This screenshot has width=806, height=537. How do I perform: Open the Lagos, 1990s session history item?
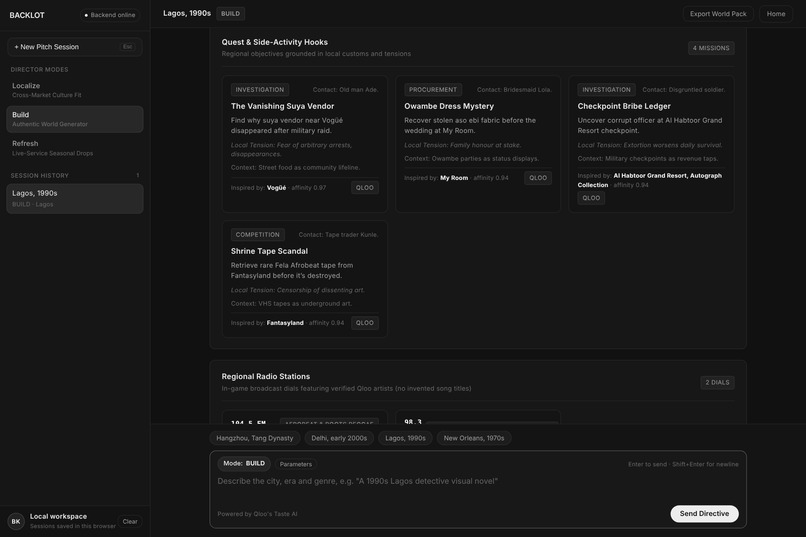tap(75, 198)
